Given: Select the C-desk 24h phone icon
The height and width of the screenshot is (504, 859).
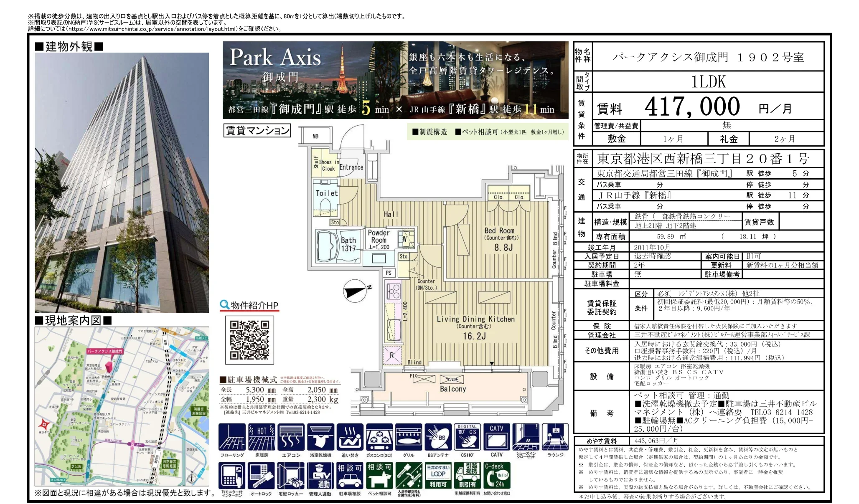Looking at the screenshot, I should 497,476.
